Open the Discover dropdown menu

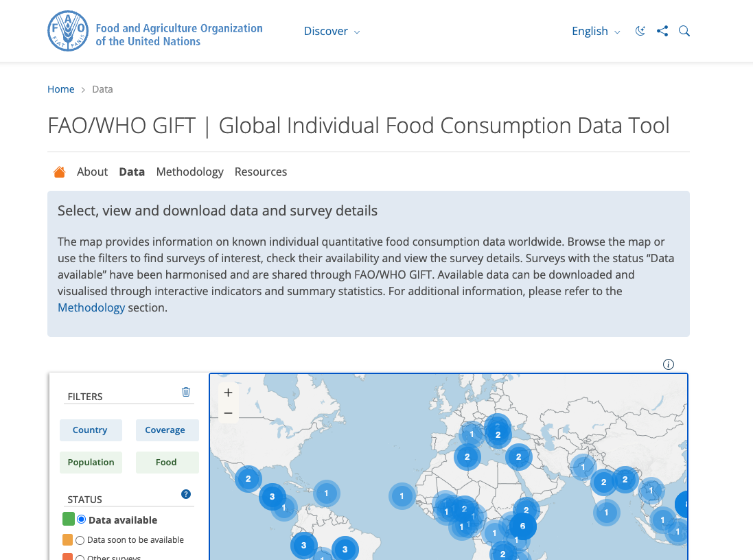pos(332,31)
